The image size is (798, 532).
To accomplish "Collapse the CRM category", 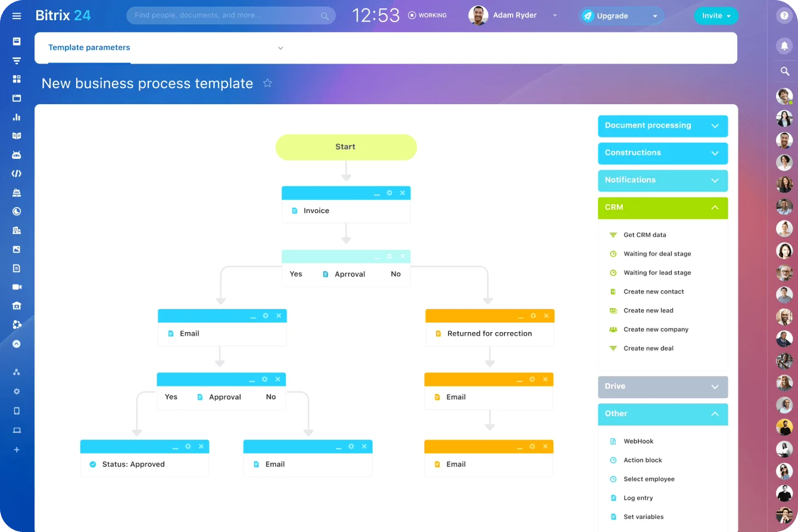I will point(662,208).
